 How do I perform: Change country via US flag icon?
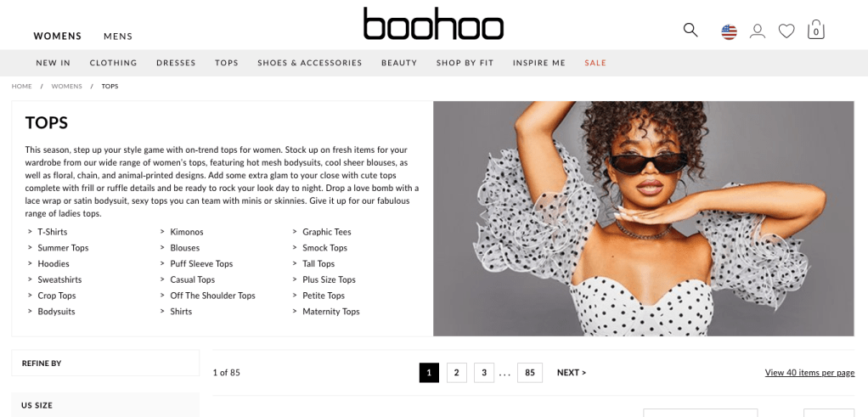click(x=729, y=32)
